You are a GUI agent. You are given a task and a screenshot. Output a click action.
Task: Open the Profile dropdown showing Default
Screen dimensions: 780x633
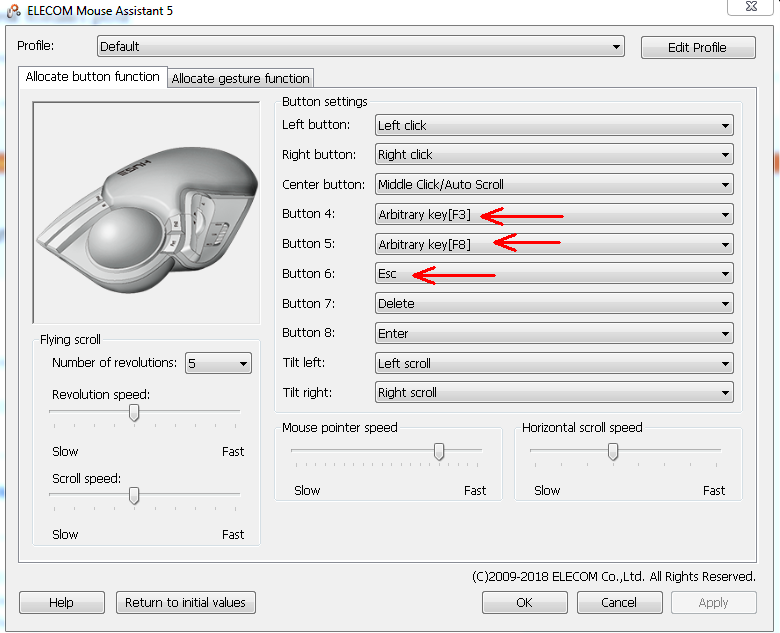point(361,46)
